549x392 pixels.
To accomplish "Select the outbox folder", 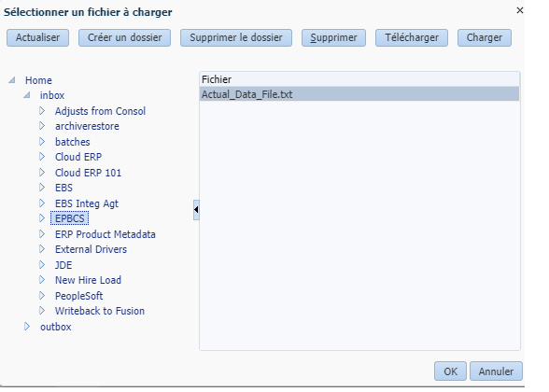I will point(56,327).
